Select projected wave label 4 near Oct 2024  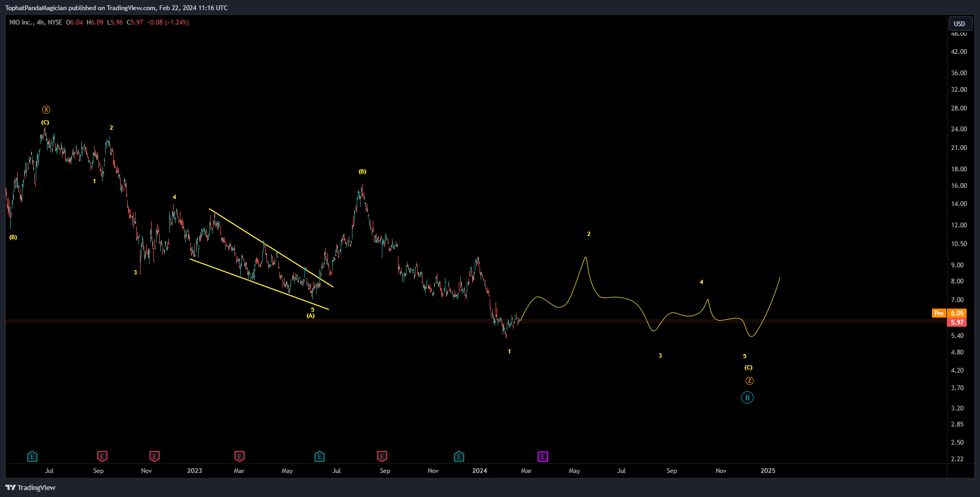[701, 282]
